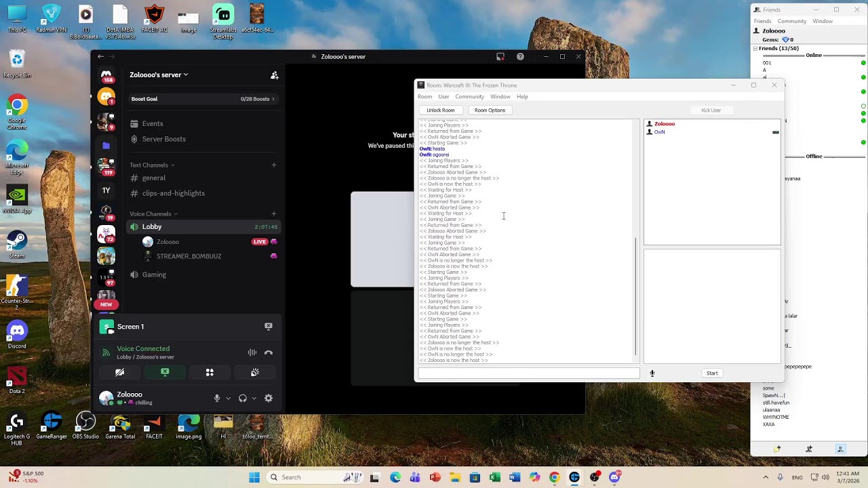Screen dimensions: 868x488
Task: Open Help menu in Warcraft room window
Action: 522,97
